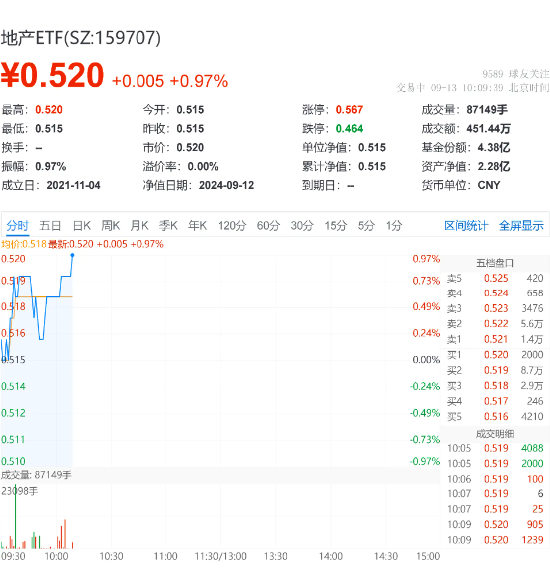Image resolution: width=550 pixels, height=583 pixels.
Task: Click 卖2 row price 0.522
Action: pyautogui.click(x=496, y=324)
